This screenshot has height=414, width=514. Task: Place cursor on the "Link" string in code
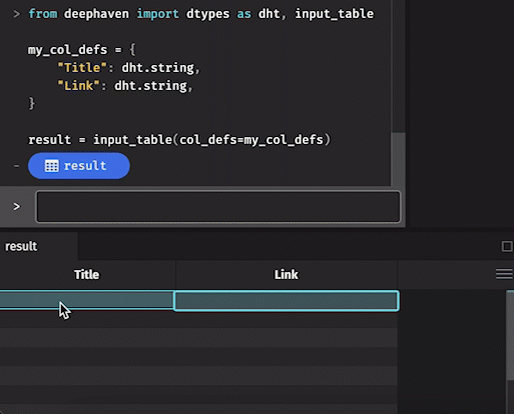click(x=79, y=86)
